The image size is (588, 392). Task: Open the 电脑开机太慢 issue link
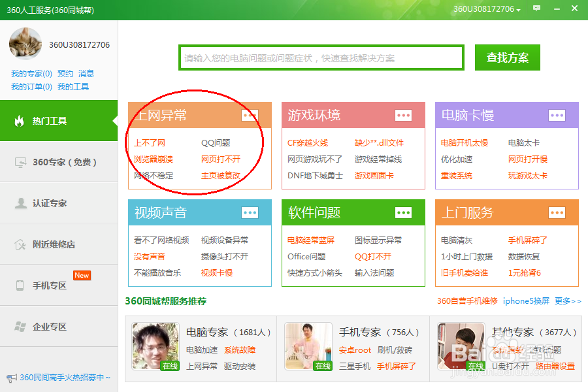465,143
